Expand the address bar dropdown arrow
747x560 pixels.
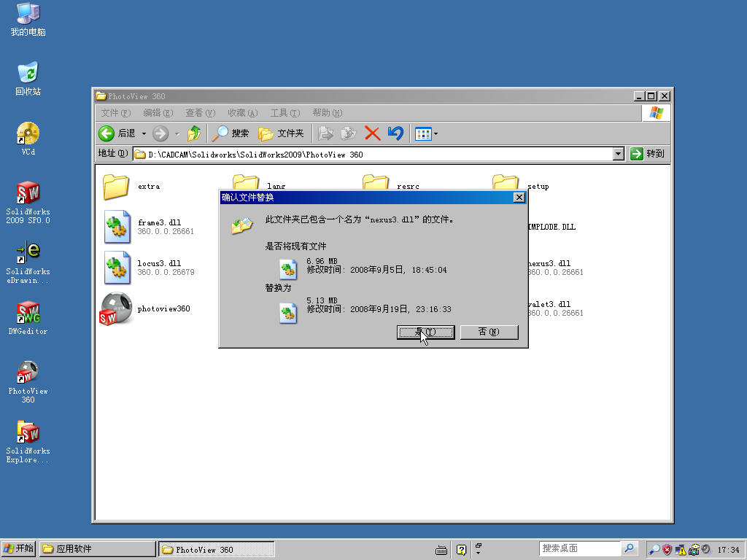[619, 154]
